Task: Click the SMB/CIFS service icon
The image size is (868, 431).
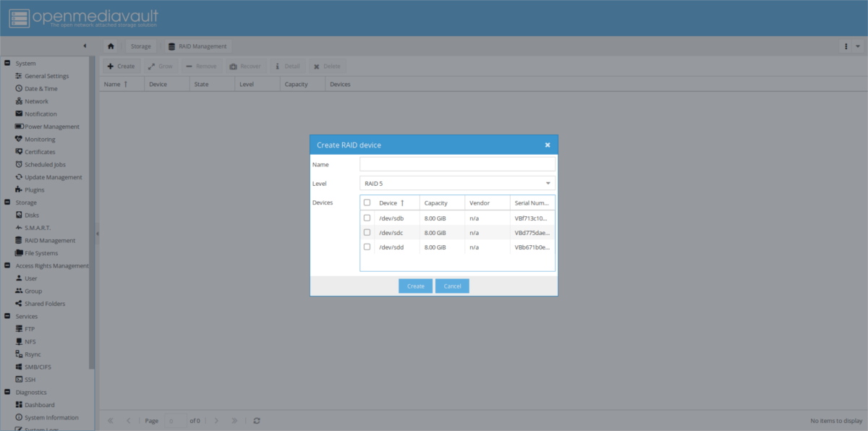Action: click(19, 367)
